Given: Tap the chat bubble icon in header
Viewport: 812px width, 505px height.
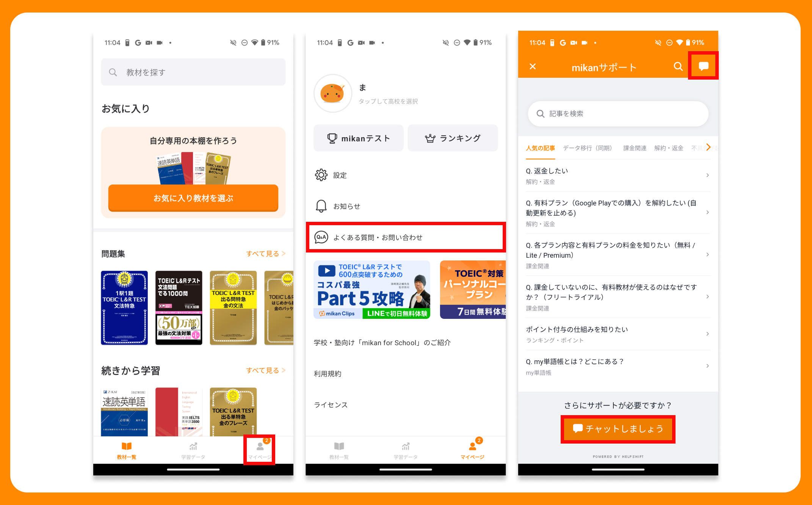Looking at the screenshot, I should [704, 66].
